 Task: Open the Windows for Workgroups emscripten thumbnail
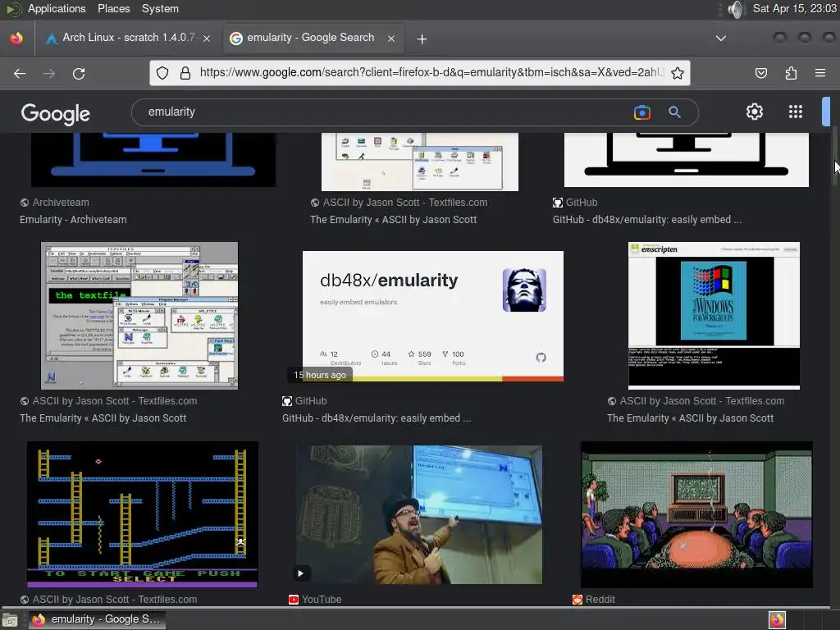(x=714, y=316)
